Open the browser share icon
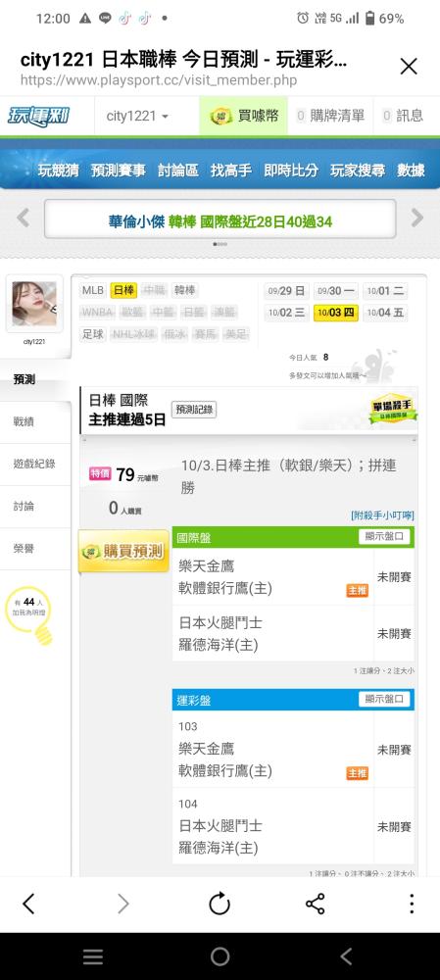The image size is (440, 980). (315, 904)
